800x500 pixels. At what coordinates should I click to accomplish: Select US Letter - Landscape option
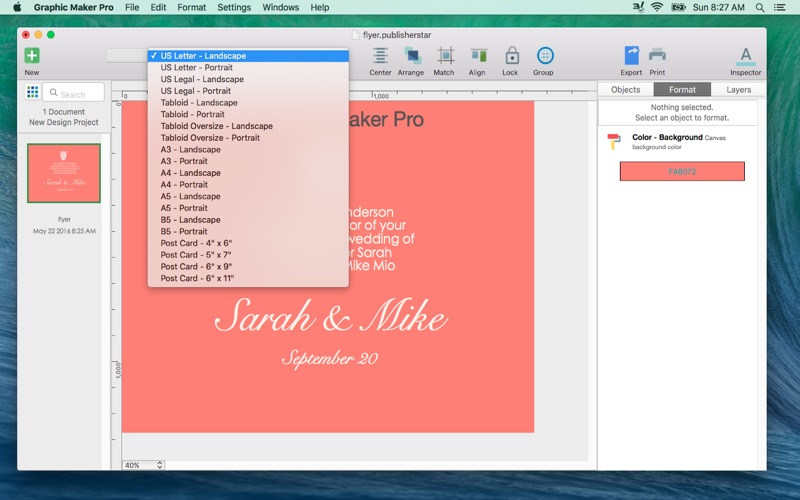pyautogui.click(x=248, y=56)
